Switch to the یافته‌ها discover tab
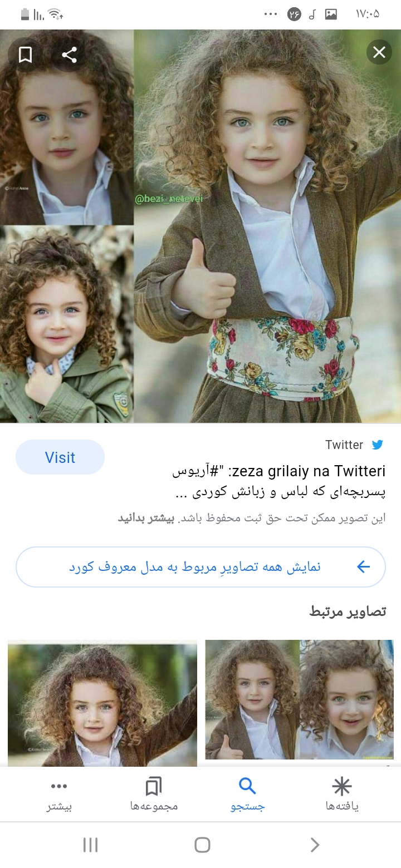This screenshot has width=401, height=868. 342,795
